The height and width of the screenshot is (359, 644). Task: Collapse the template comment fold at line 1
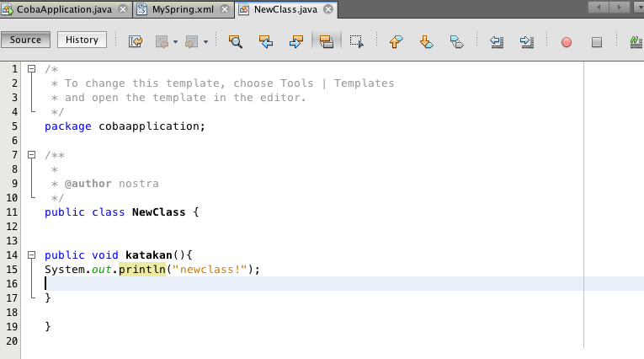[32, 68]
